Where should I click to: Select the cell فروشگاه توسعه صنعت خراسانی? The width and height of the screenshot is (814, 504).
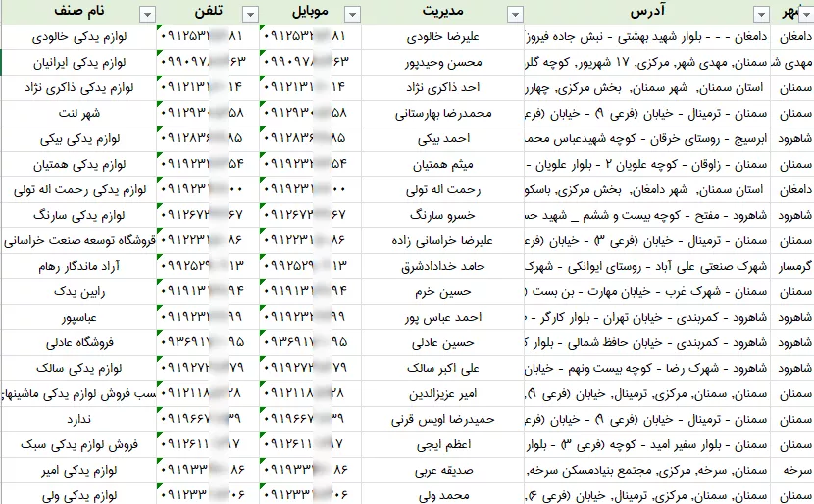click(78, 240)
